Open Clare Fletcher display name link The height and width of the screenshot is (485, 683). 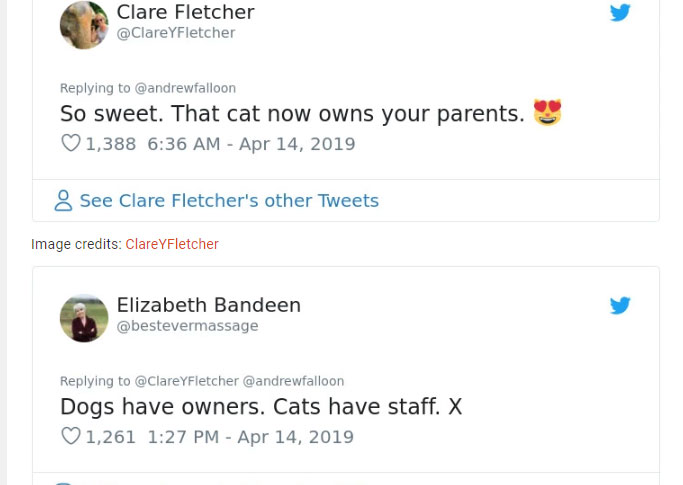point(185,12)
